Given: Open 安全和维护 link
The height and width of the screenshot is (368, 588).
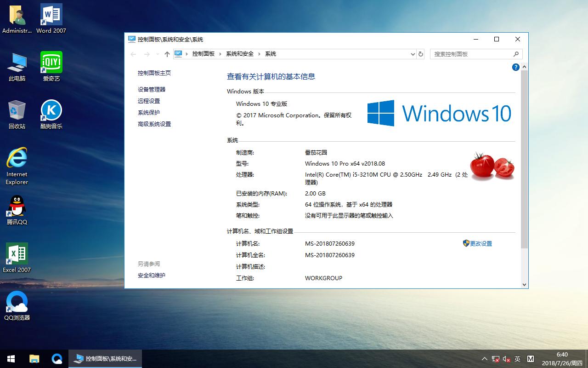Looking at the screenshot, I should tap(152, 275).
